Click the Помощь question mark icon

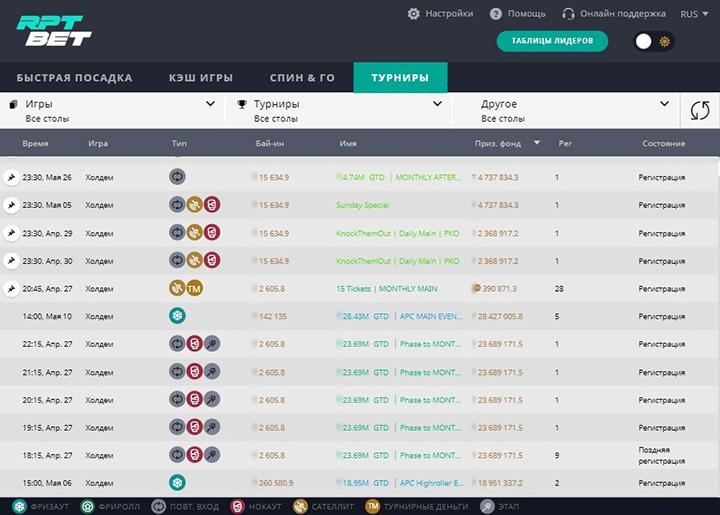tap(496, 14)
